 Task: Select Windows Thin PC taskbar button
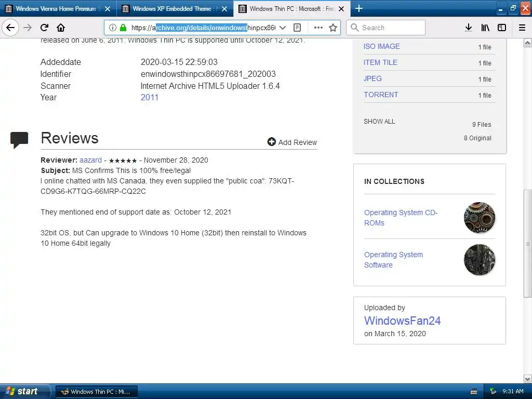[x=96, y=392]
